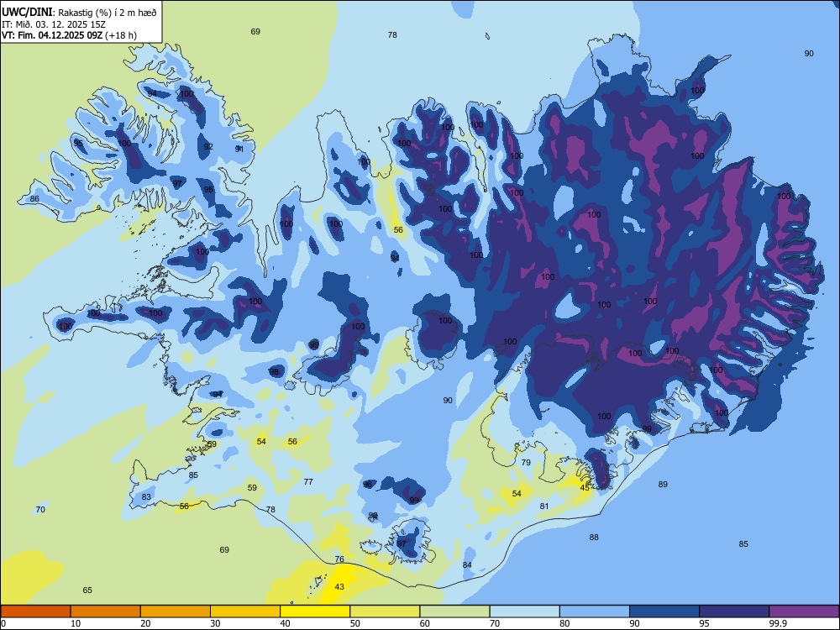840x630 pixels.
Task: Click the 'Rakastig (%) í 2 m hæð' label
Action: [108, 13]
